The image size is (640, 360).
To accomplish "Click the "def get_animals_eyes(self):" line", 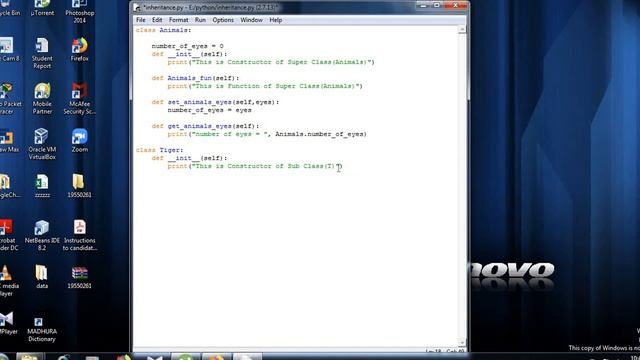I will [x=205, y=126].
